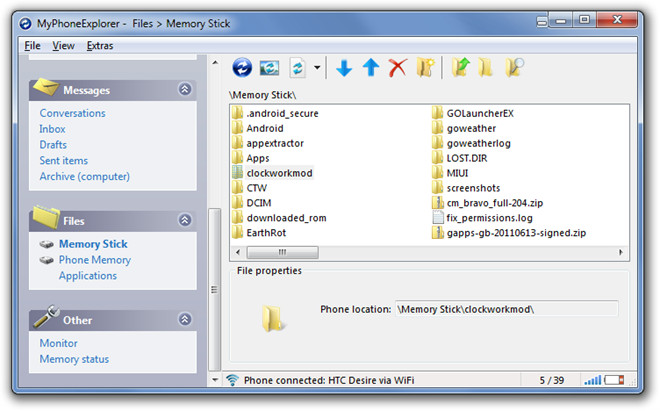Screen dimensions: 660x411
Task: Click the folder-up green arrow icon
Action: point(460,67)
